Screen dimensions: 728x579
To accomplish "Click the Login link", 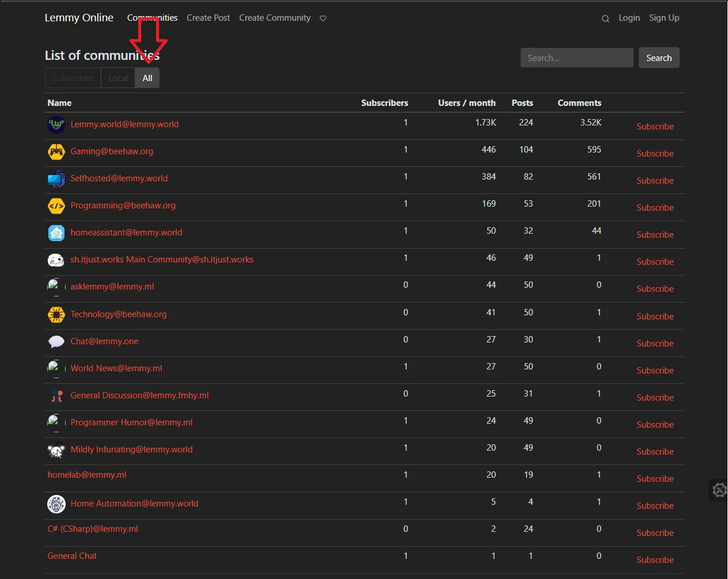I will [x=629, y=18].
